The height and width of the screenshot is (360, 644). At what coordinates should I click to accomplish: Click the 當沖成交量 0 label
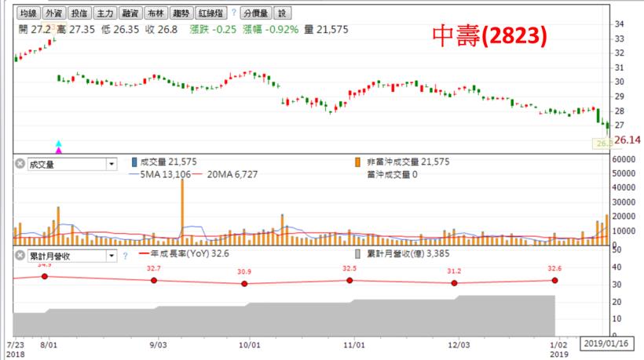pos(392,175)
